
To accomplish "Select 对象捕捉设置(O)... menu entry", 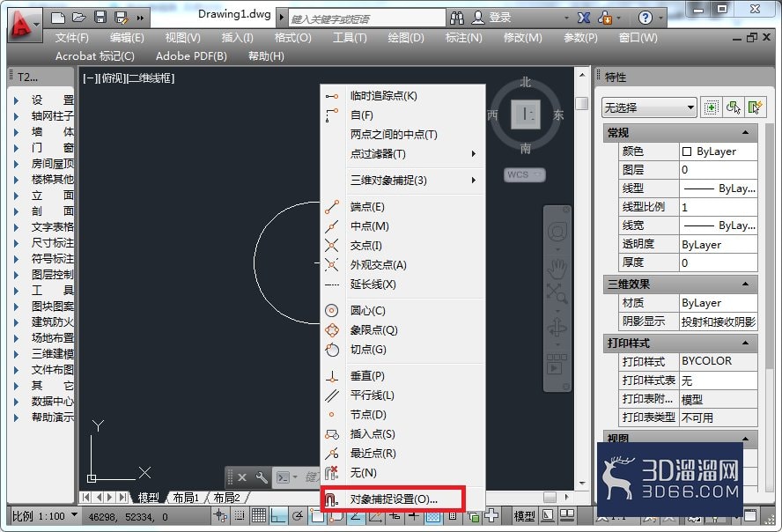I will [394, 499].
